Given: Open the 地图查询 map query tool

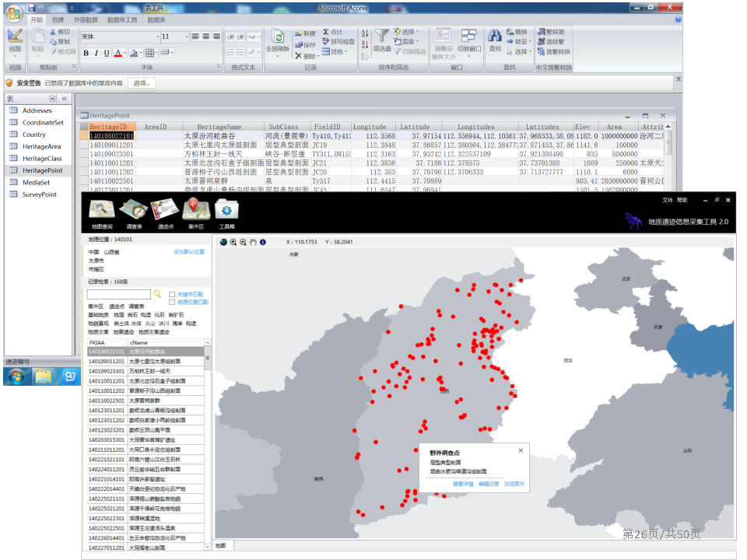Looking at the screenshot, I should click(x=102, y=213).
